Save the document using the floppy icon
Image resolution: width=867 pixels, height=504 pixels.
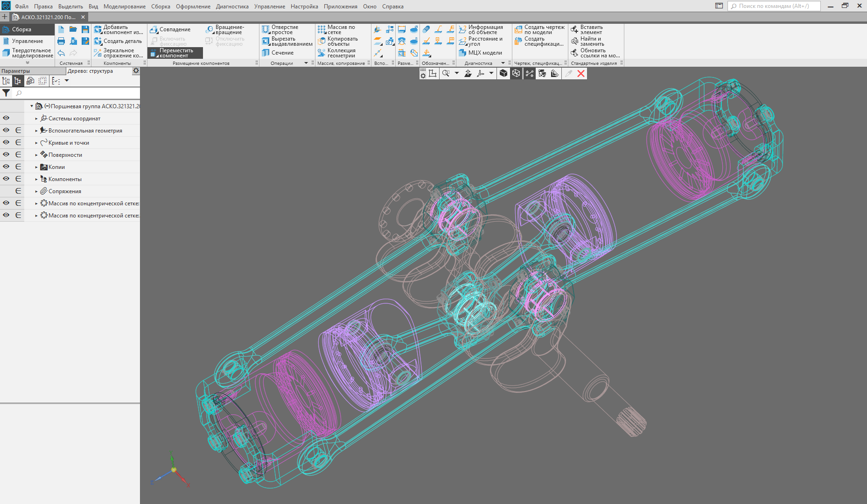tap(85, 29)
